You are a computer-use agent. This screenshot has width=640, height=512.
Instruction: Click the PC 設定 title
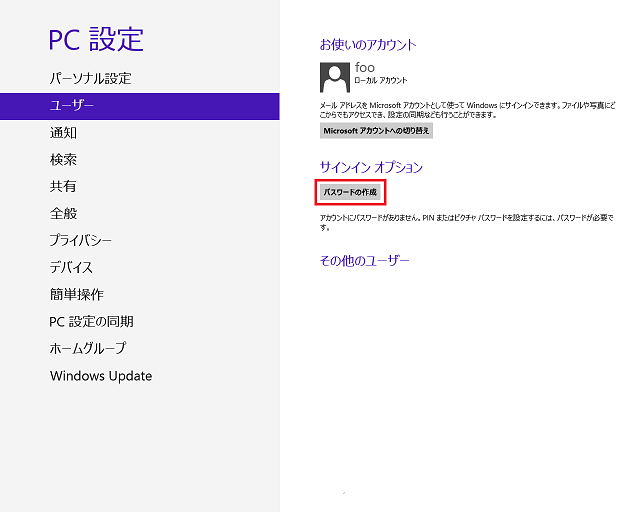pos(97,39)
